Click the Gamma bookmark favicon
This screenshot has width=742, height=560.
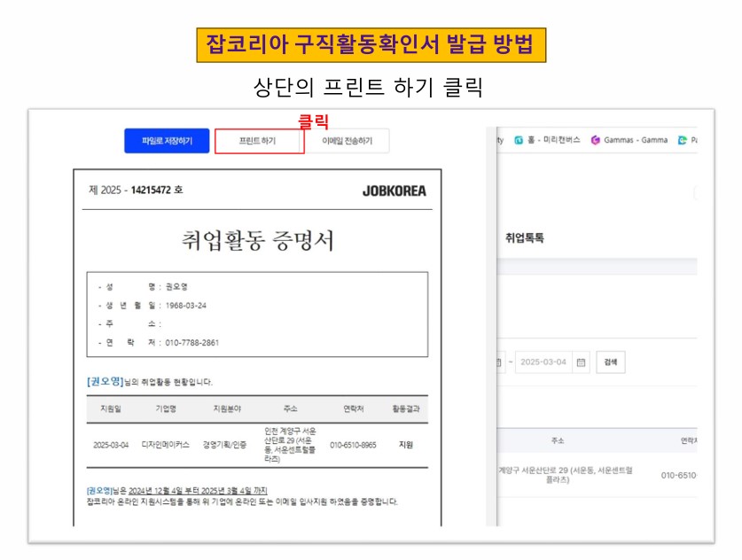coord(596,140)
